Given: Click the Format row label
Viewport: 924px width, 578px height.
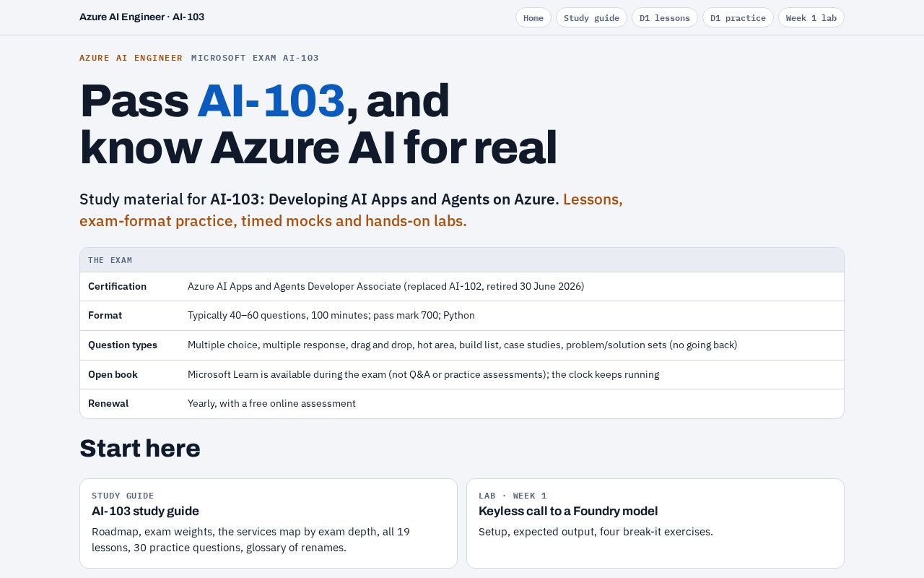Looking at the screenshot, I should pos(105,315).
